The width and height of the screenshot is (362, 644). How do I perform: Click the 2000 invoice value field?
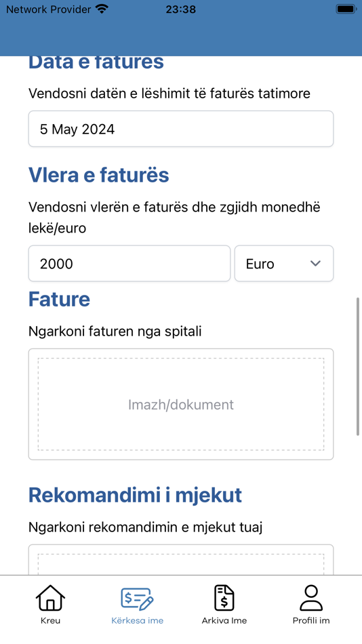pyautogui.click(x=129, y=264)
